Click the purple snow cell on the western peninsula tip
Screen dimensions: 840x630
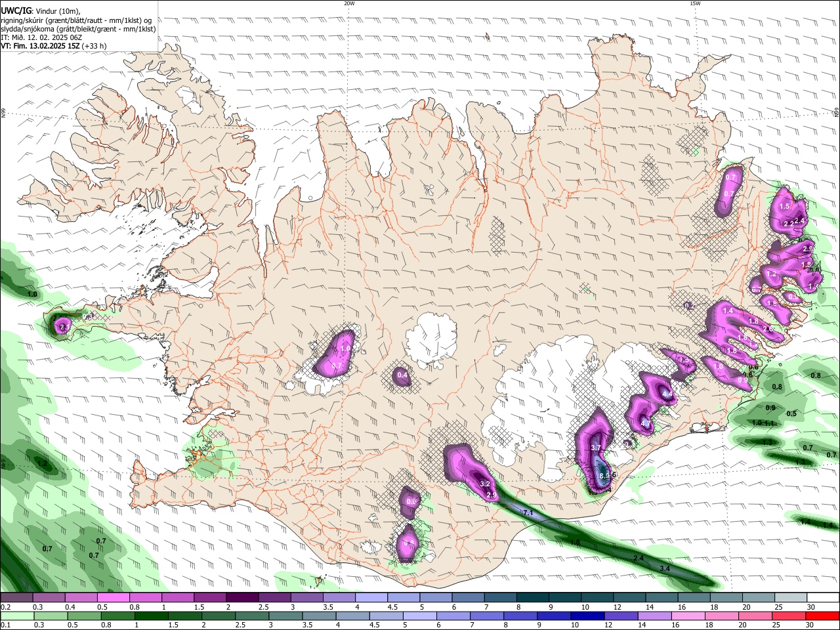pyautogui.click(x=63, y=325)
